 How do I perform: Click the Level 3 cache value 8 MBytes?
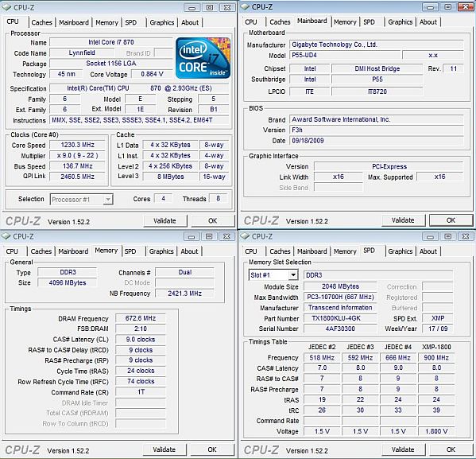click(170, 177)
